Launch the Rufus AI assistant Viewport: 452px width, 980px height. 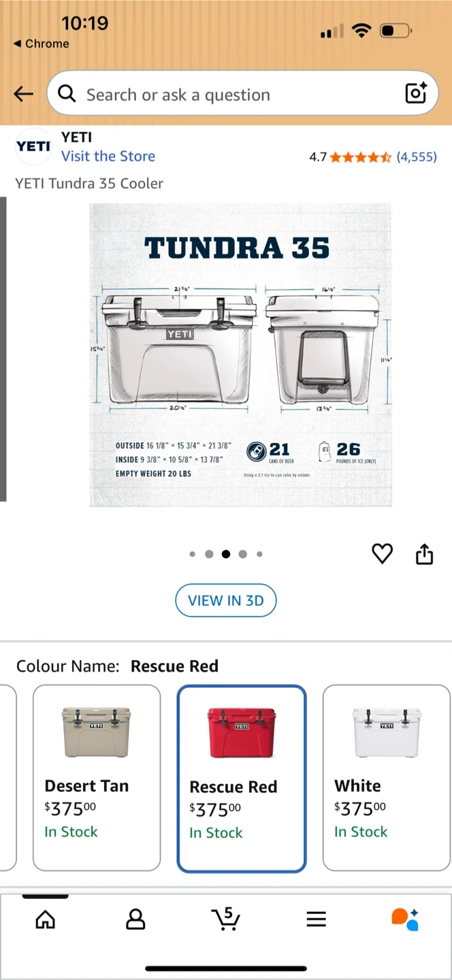coord(405,919)
